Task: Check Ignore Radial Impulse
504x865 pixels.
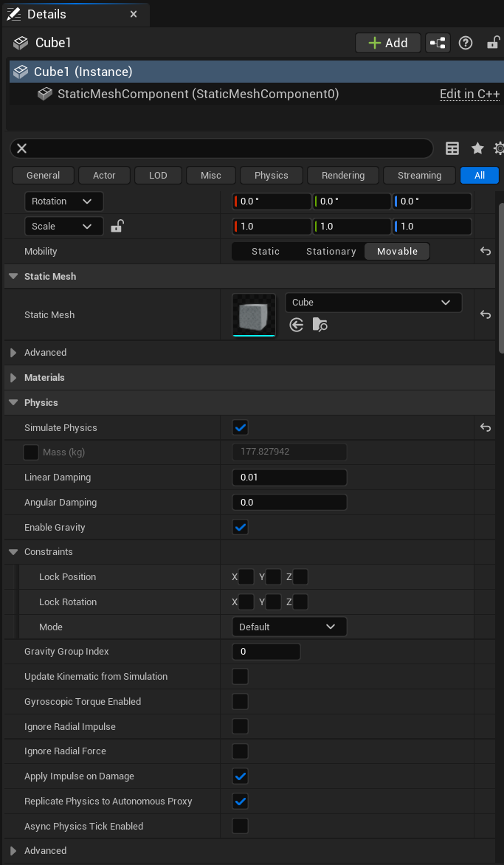Action: point(241,726)
